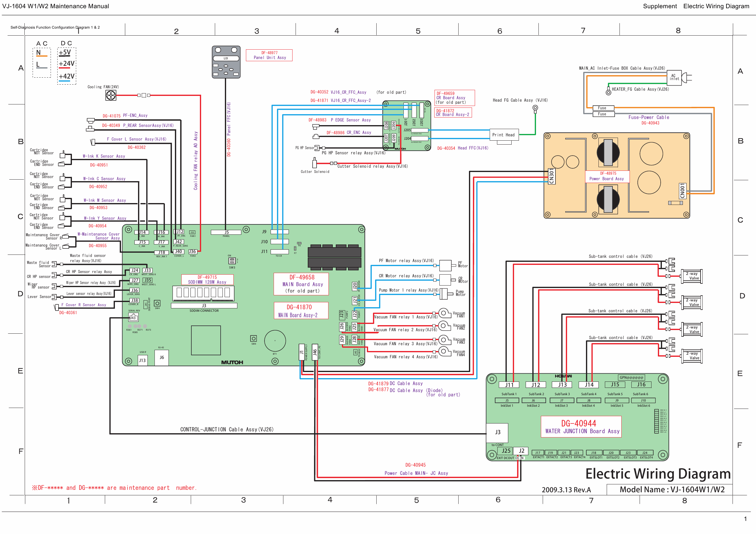Image resolution: width=756 pixels, height=534 pixels.
Task: Click the J16 SubTank 6 connector on junction board
Action: 641,385
